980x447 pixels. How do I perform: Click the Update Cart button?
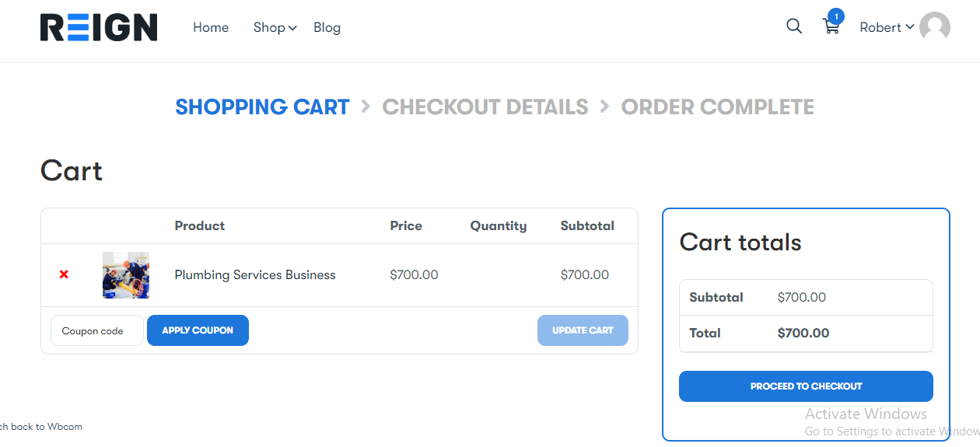(583, 330)
